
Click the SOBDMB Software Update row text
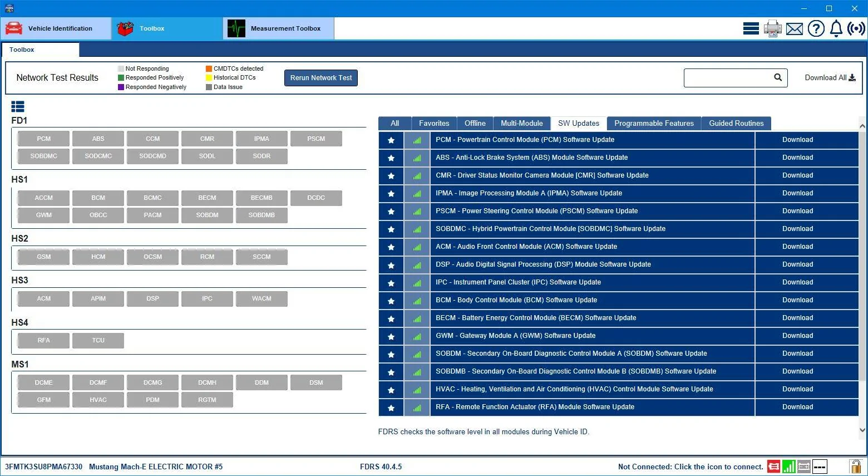[x=576, y=371]
